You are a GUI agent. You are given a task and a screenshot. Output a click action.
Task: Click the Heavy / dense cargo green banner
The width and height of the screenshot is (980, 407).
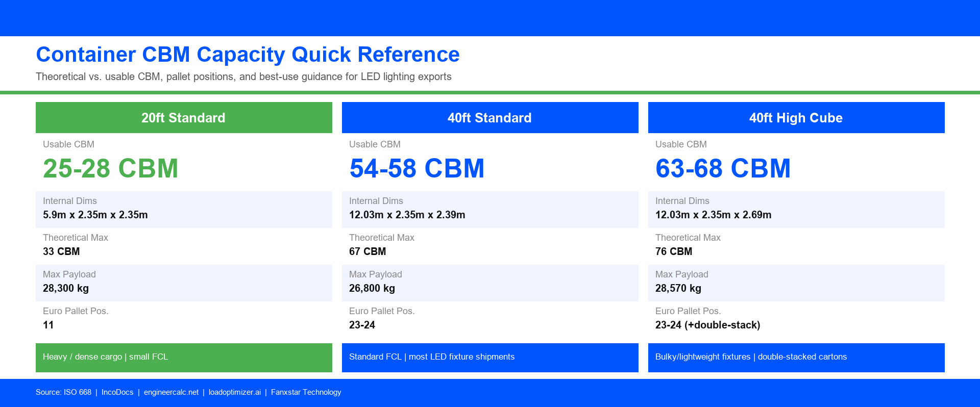[184, 358]
